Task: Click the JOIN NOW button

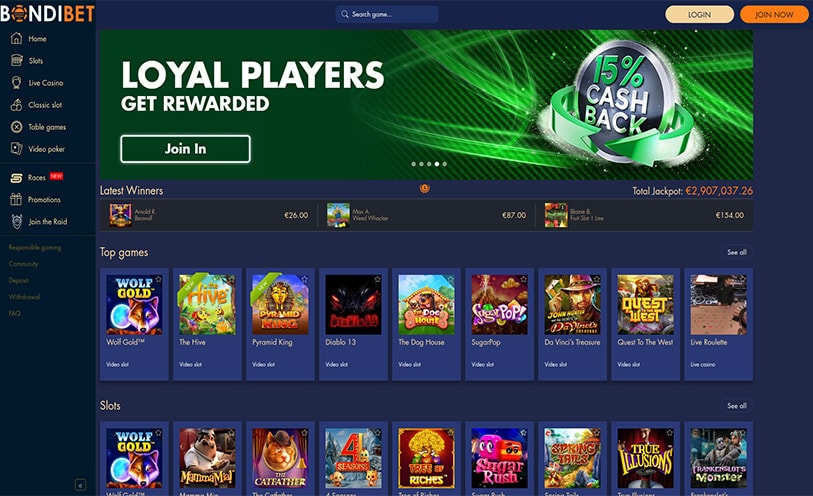Action: 774,15
